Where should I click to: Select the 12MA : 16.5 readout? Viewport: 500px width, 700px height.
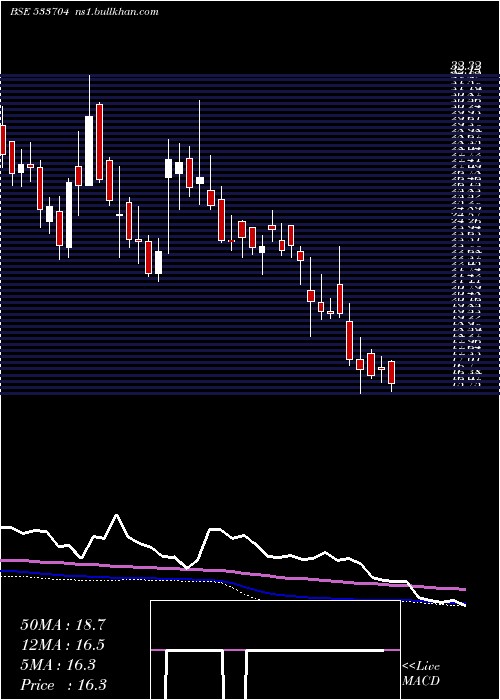tap(63, 645)
